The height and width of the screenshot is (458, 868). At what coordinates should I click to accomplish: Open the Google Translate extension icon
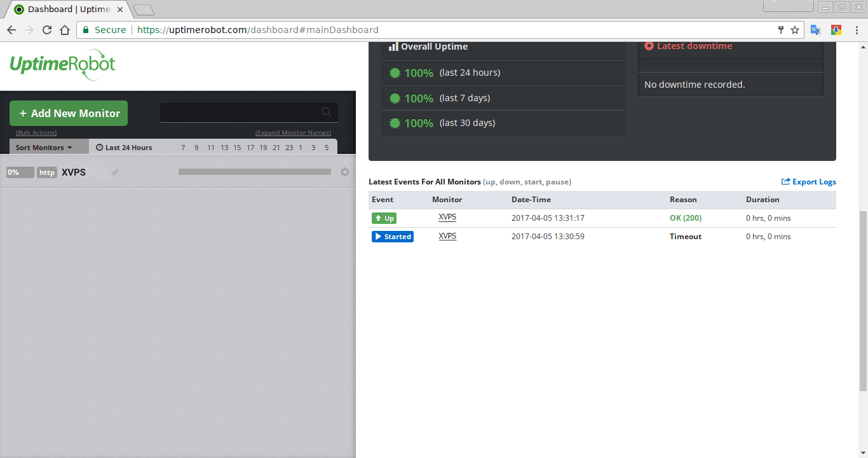tap(816, 30)
